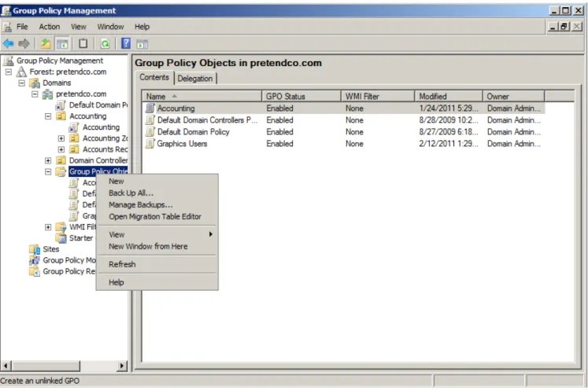
Task: Click the Starter GPOs folder icon
Action: pyautogui.click(x=61, y=238)
